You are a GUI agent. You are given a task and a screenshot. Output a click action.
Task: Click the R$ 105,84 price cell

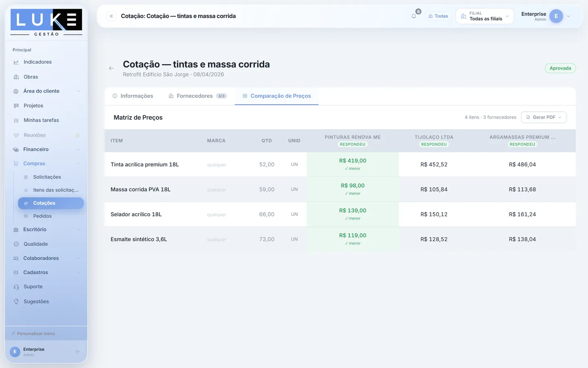434,189
